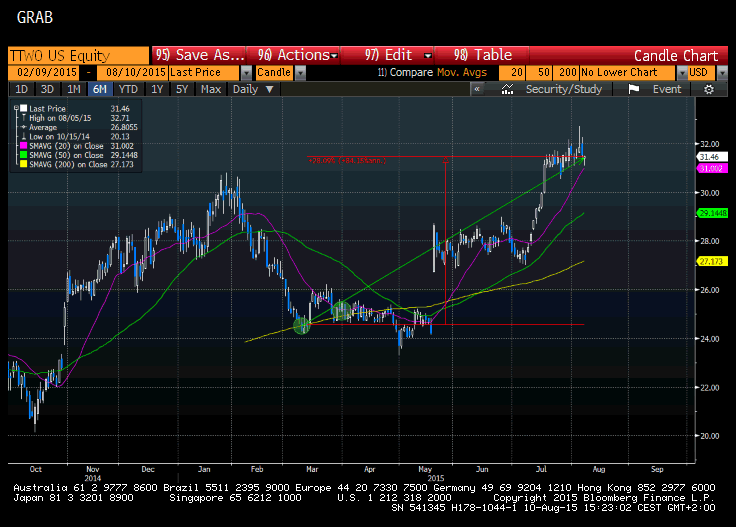Image resolution: width=736 pixels, height=527 pixels.
Task: Select the YTD range tab
Action: 128,89
